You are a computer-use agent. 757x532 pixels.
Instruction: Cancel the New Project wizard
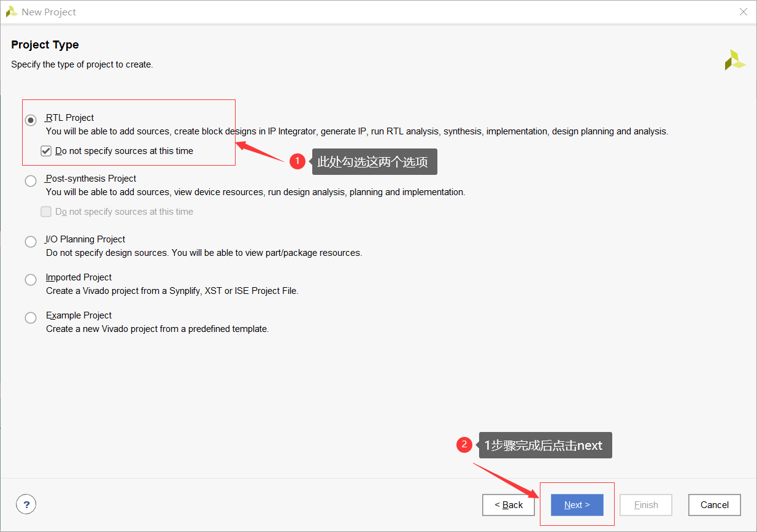point(715,505)
